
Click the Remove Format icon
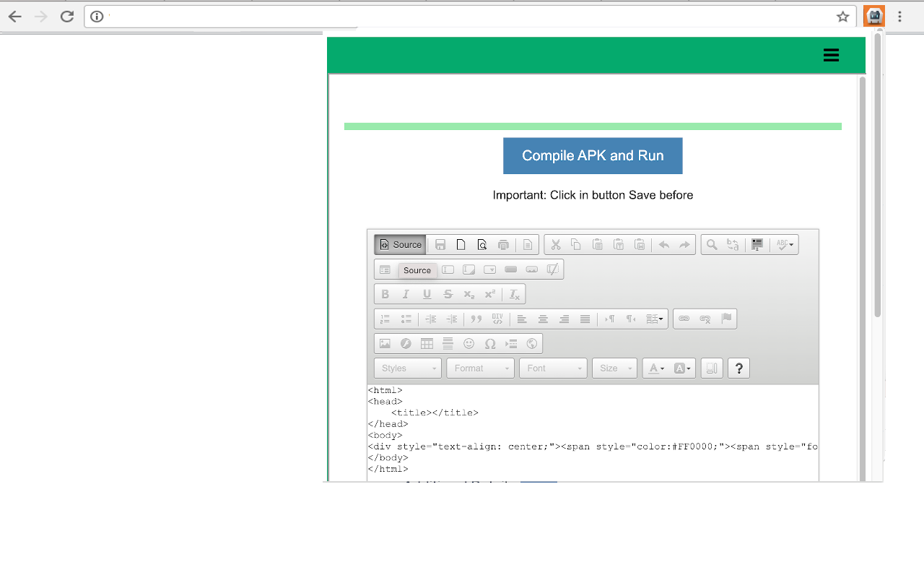(515, 294)
